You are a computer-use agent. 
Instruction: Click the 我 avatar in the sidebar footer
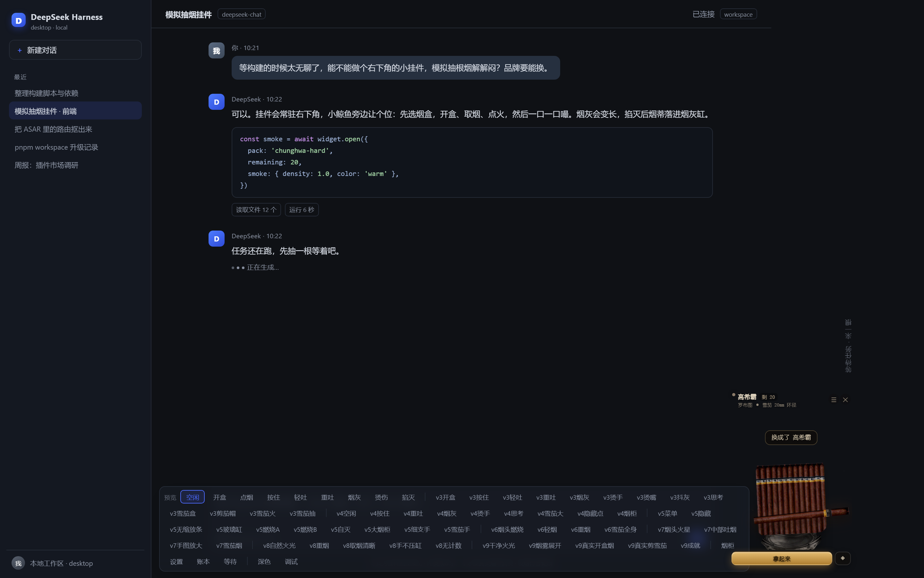tap(18, 563)
